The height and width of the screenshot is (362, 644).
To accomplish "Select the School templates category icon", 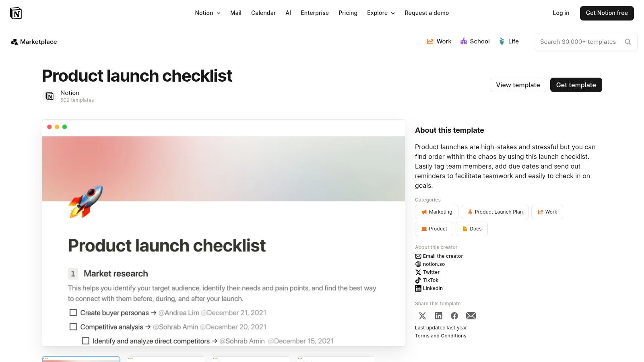I will (464, 41).
